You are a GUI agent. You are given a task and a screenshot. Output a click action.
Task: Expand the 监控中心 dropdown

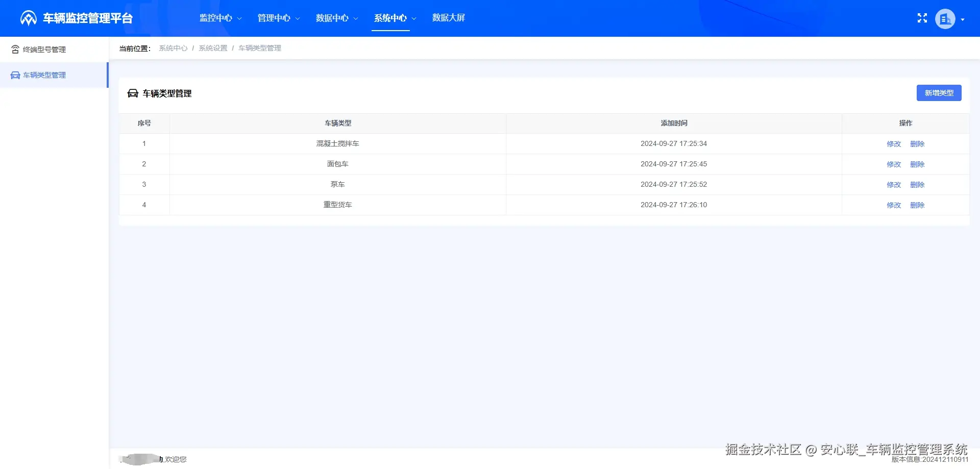(216, 18)
